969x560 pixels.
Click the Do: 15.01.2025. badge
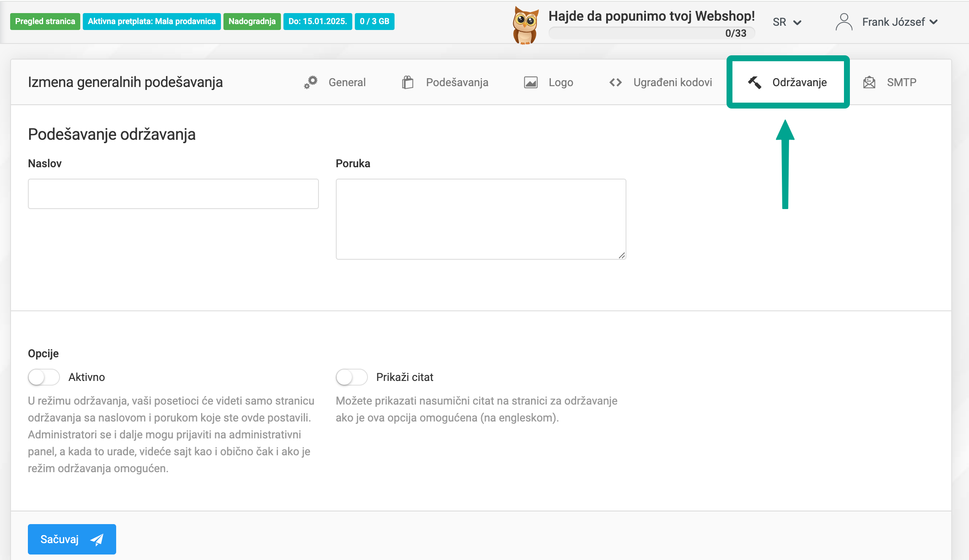click(x=318, y=22)
